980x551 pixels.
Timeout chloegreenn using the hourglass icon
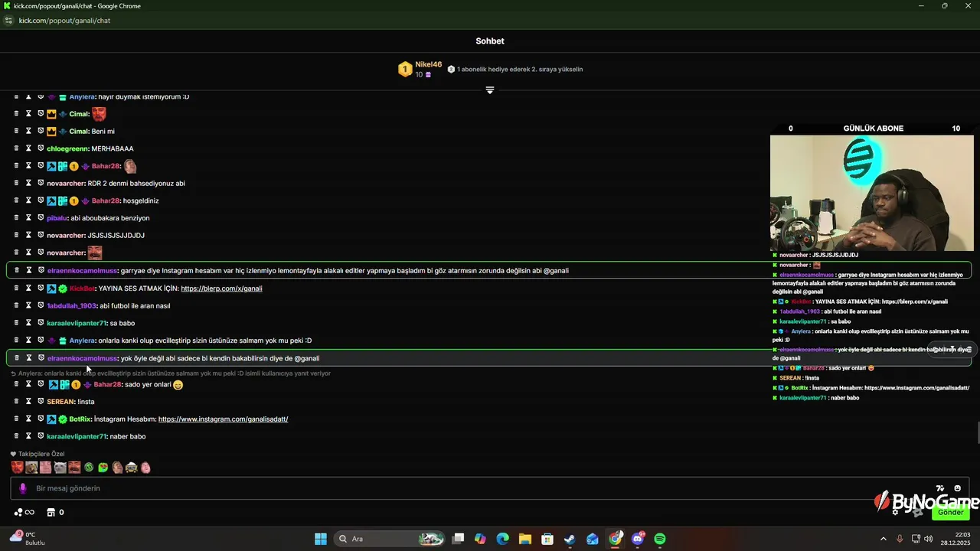(x=28, y=148)
